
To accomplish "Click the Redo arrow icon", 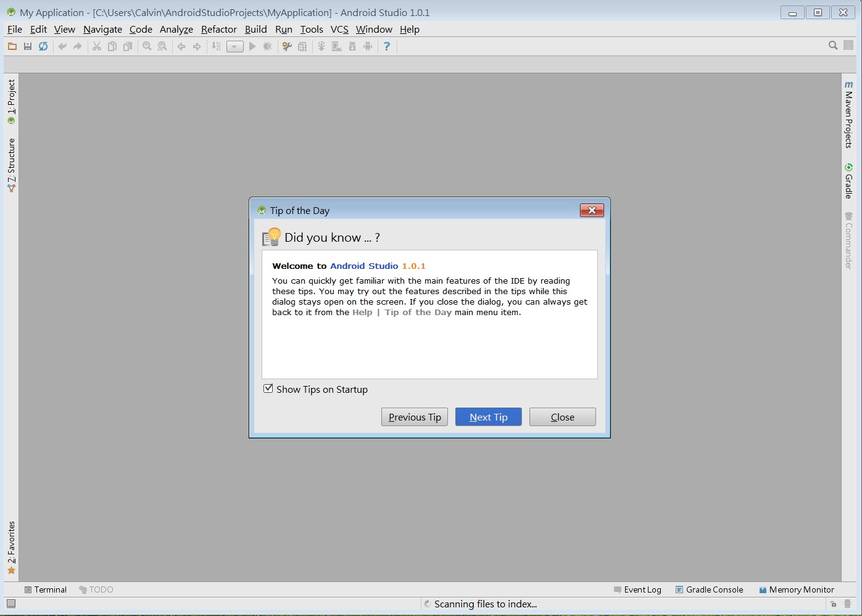I will [78, 46].
